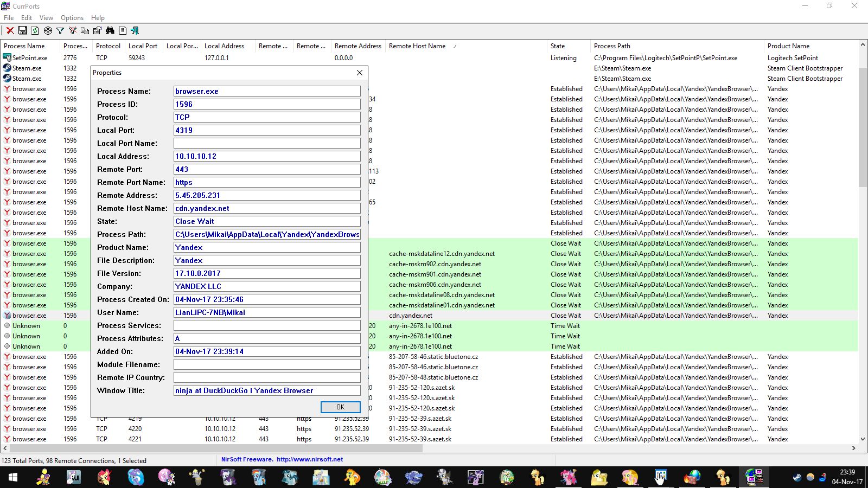Click the vertical scrollbar down arrow
868x488 pixels.
point(863,439)
